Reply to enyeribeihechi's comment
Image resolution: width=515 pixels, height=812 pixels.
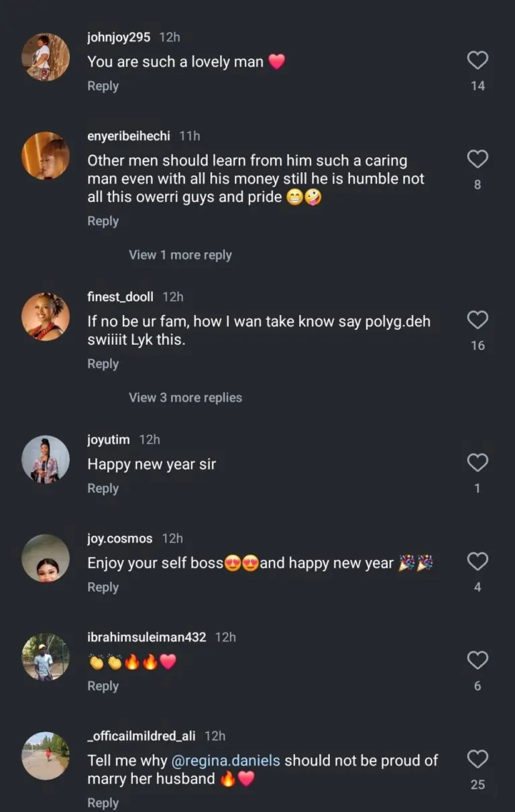pos(103,221)
